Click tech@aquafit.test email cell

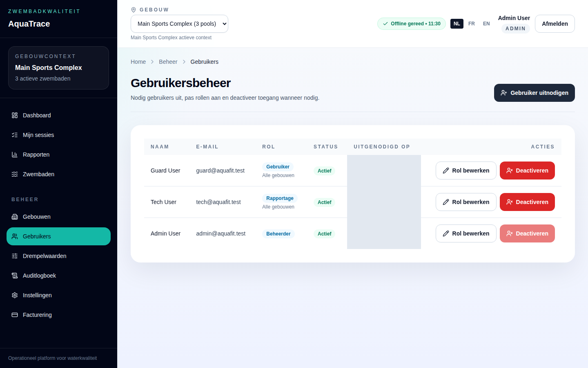[218, 202]
